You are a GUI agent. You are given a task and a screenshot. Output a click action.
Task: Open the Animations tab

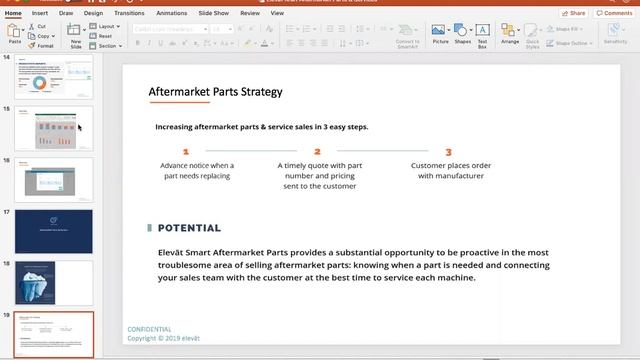tap(171, 13)
